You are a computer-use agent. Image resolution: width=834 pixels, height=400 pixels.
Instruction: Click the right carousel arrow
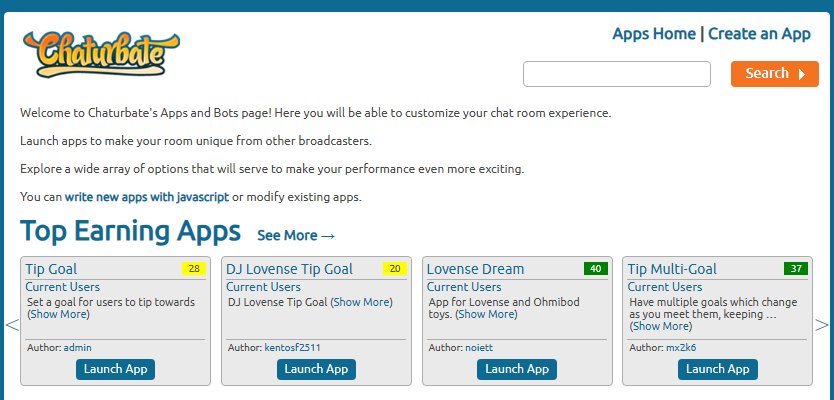(x=822, y=324)
